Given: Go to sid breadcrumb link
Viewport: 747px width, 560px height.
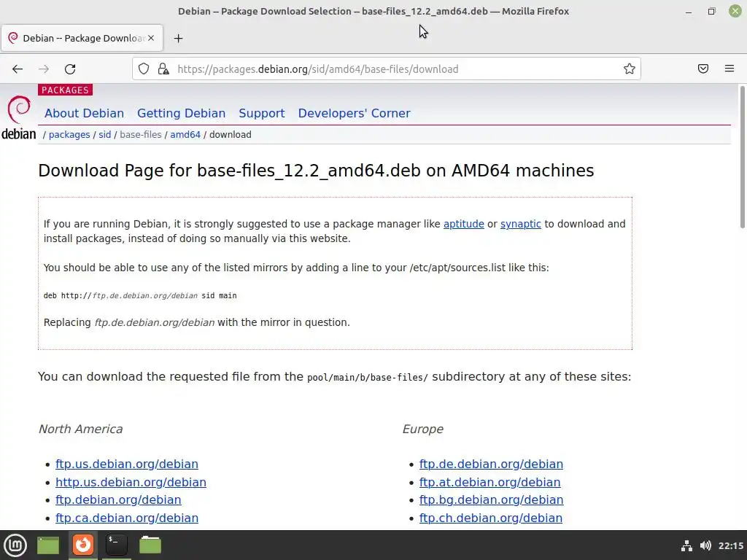Looking at the screenshot, I should pos(105,135).
